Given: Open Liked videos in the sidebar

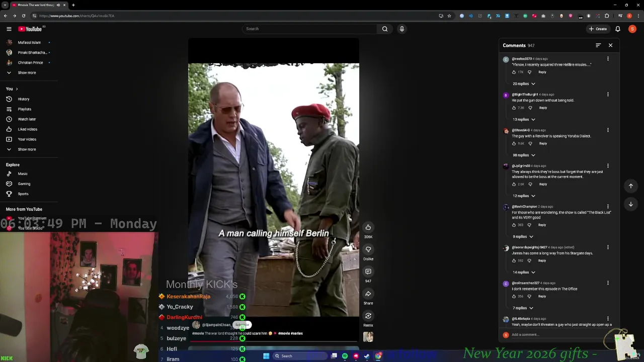Looking at the screenshot, I should [29, 129].
